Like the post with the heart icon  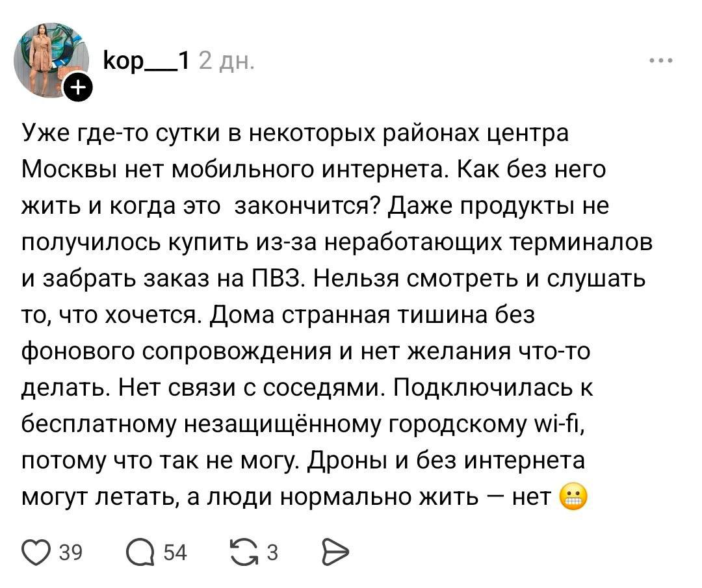click(x=38, y=552)
